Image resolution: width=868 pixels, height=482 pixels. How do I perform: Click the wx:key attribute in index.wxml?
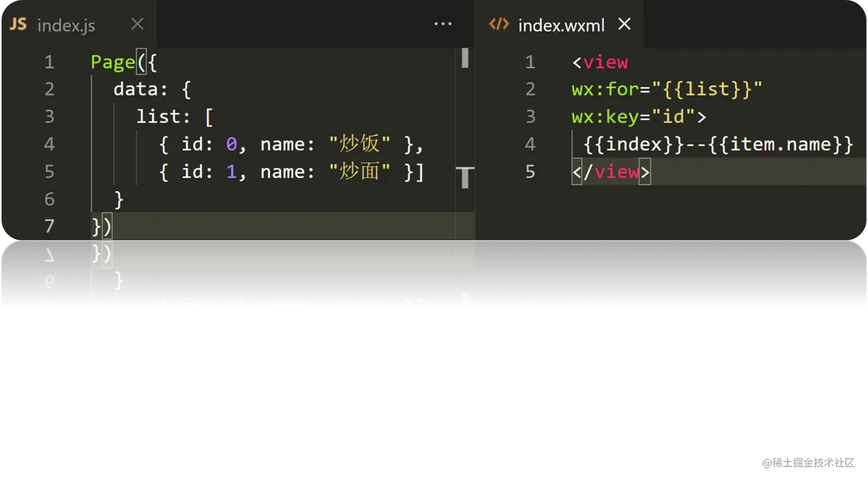click(x=605, y=116)
